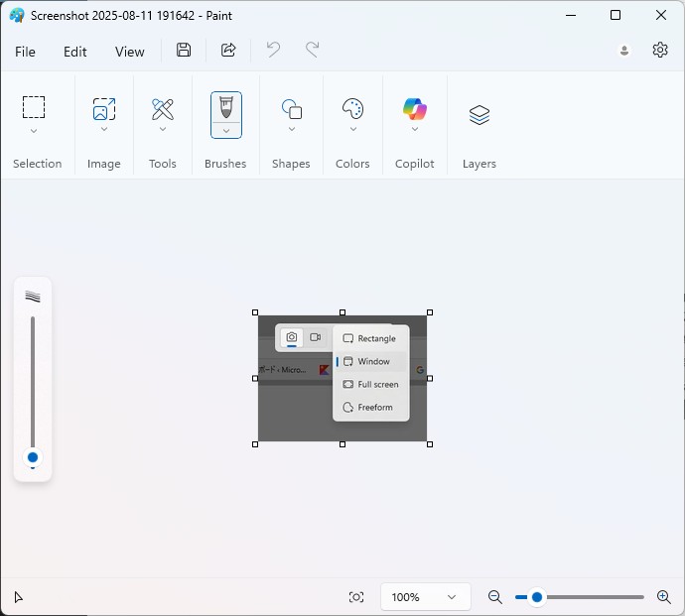Expand the Colors chevron
The width and height of the screenshot is (685, 616).
click(x=353, y=129)
